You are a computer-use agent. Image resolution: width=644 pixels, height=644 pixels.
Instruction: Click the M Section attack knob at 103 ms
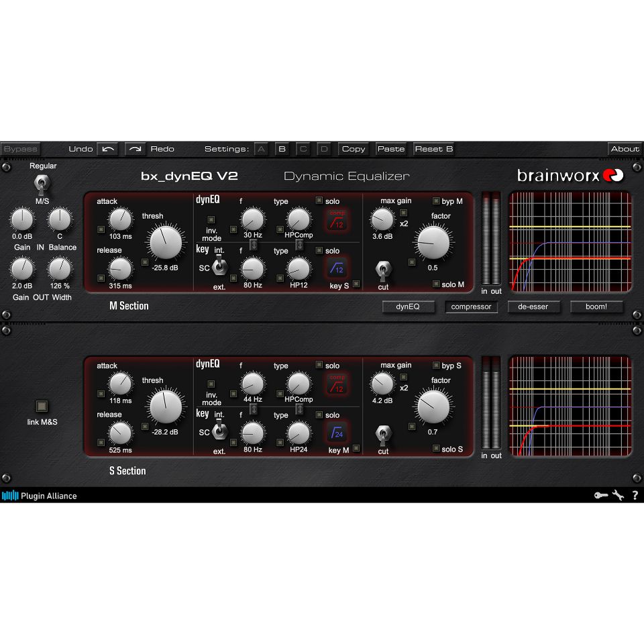coord(120,219)
